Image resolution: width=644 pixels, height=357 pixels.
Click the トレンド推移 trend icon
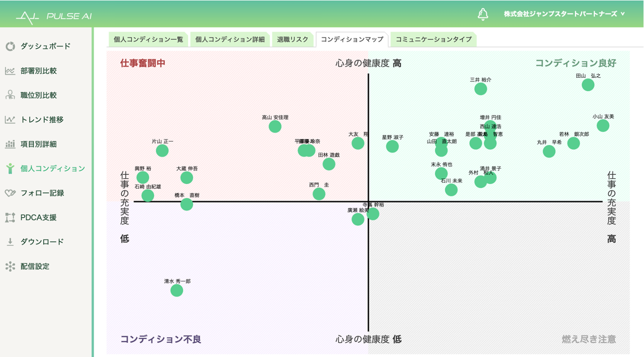coord(10,119)
